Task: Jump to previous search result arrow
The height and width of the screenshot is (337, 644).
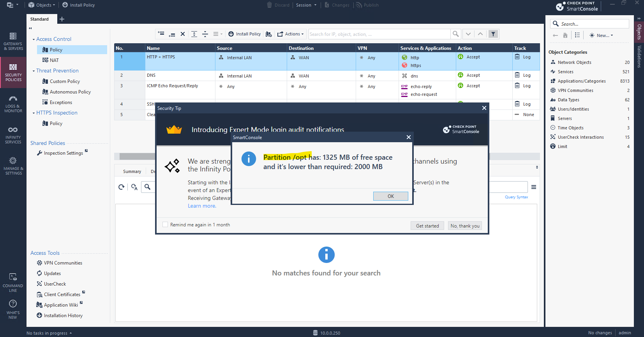Action: (480, 34)
